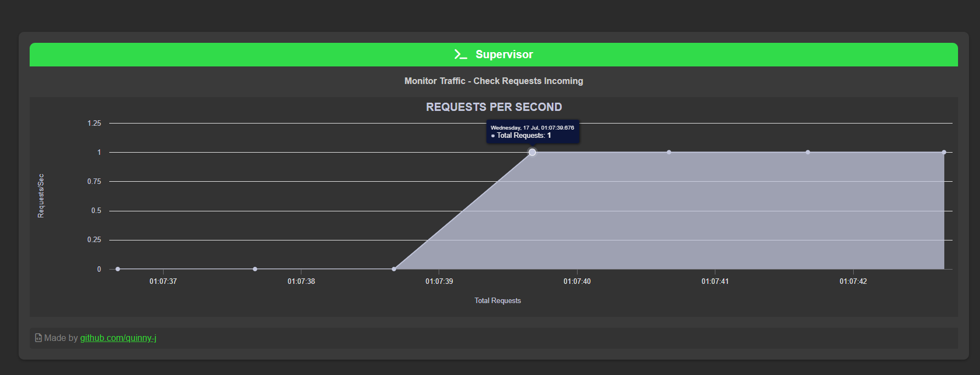The width and height of the screenshot is (980, 375).
Task: Click the document icon before Made by
Action: (x=38, y=338)
